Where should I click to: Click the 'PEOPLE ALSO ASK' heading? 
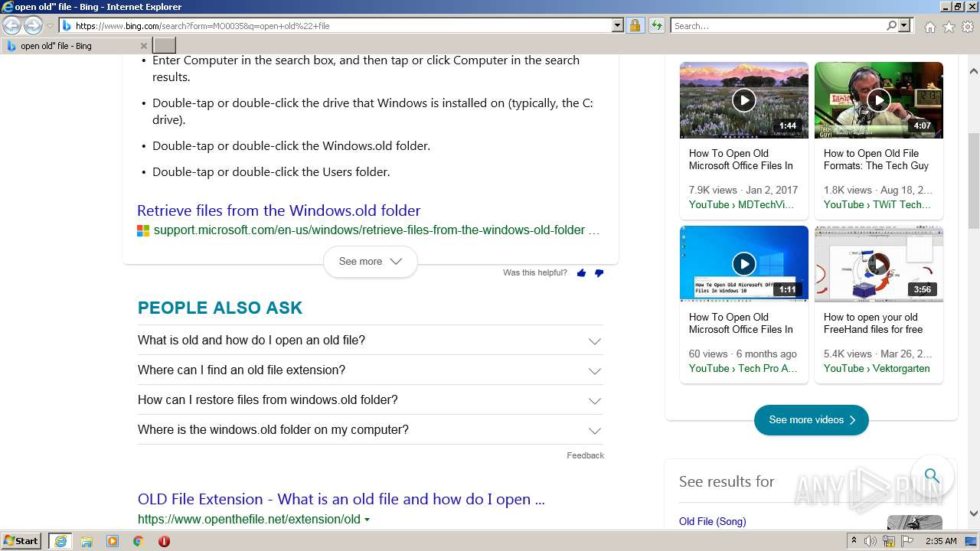(220, 308)
